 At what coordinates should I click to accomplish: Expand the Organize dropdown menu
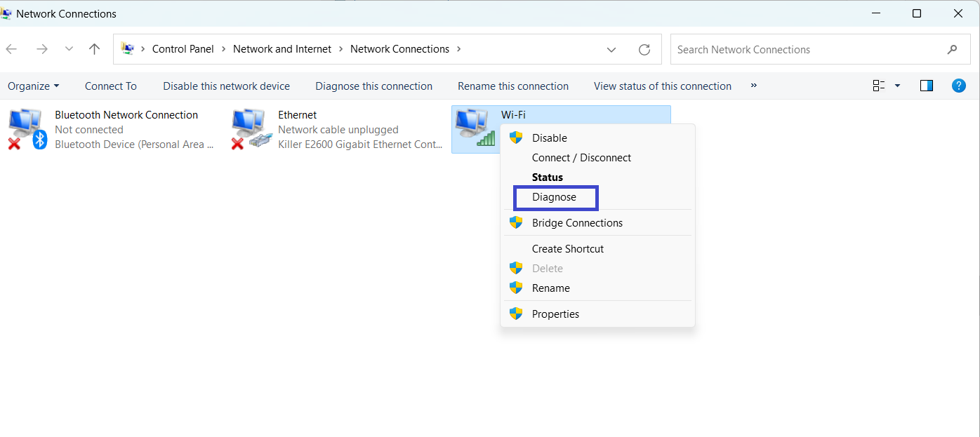pyautogui.click(x=33, y=86)
